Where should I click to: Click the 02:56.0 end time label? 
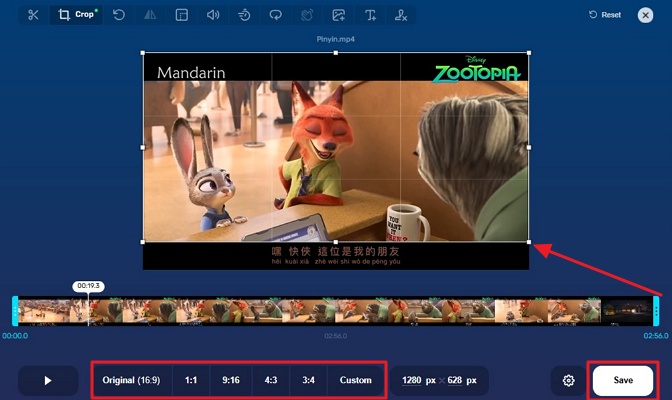[656, 336]
